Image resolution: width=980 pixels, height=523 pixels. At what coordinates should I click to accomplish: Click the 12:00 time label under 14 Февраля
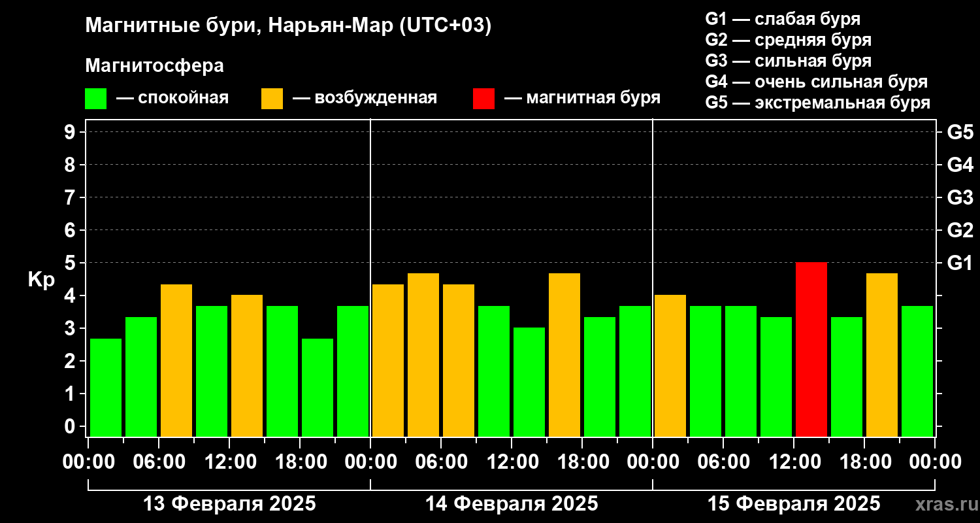click(x=512, y=462)
